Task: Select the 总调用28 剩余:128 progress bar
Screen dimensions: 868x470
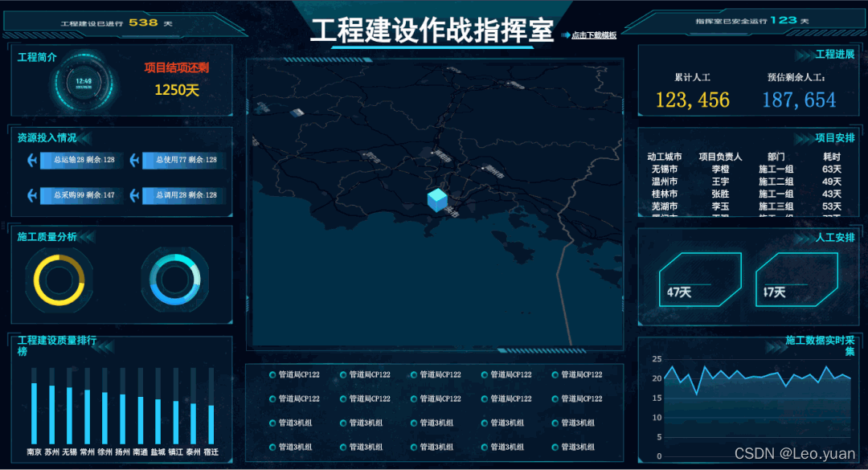Action: coord(184,195)
